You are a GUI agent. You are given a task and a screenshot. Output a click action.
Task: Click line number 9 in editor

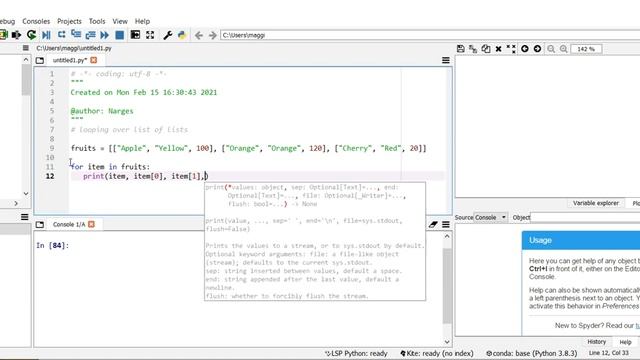(x=51, y=148)
